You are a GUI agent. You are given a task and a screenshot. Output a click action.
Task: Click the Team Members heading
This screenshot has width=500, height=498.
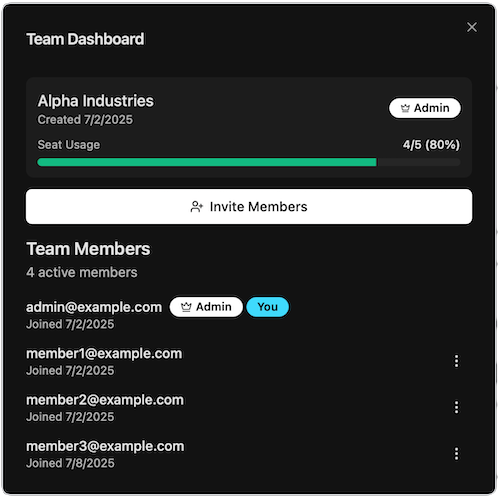coord(88,249)
